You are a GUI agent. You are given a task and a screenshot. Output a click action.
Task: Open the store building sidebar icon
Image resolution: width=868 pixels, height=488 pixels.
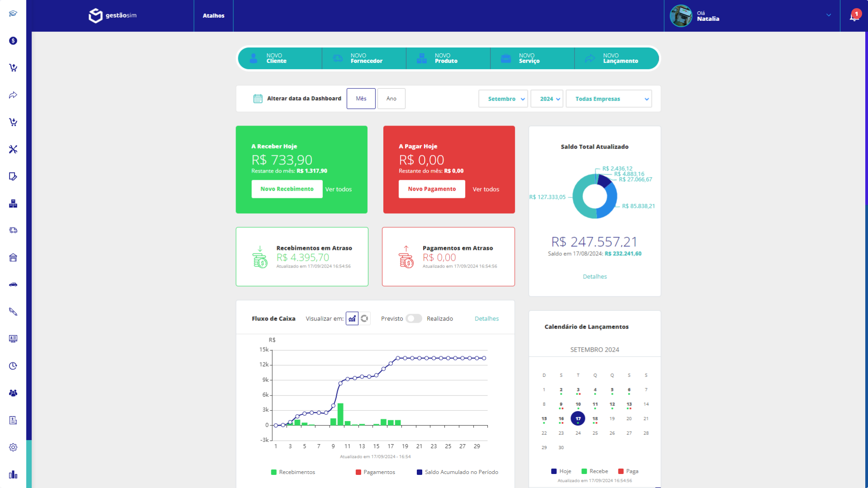pos(13,258)
